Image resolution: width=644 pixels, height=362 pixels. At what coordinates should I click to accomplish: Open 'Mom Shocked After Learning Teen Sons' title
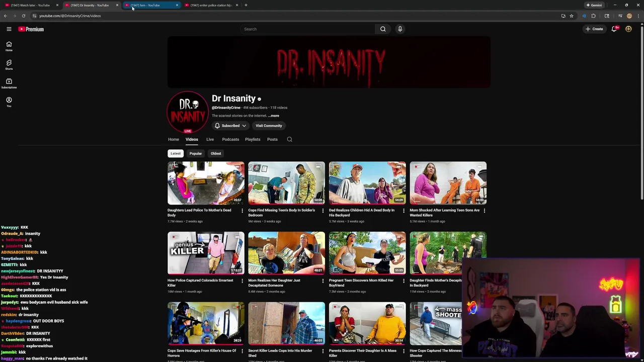coord(444,213)
